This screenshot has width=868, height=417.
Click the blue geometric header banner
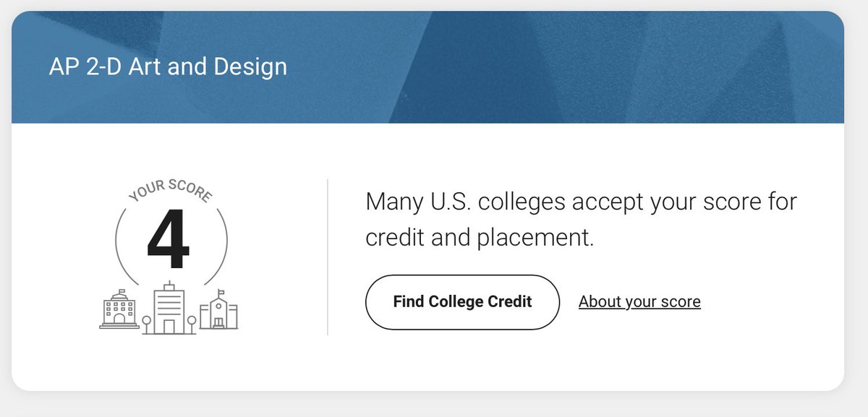(x=427, y=67)
